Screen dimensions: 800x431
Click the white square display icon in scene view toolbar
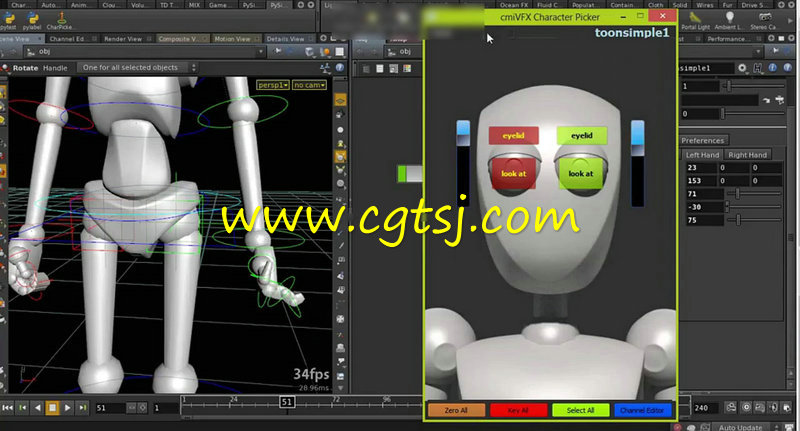click(339, 52)
